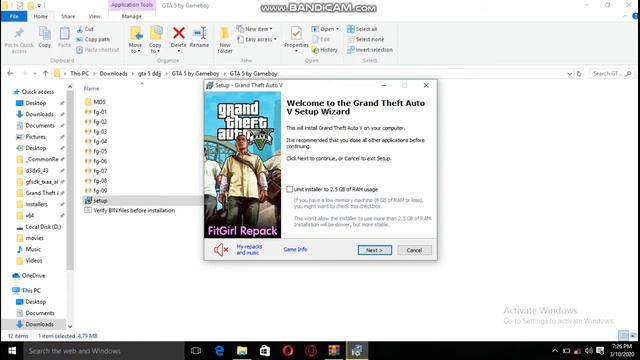Open Properties from the ribbon
Image resolution: width=640 pixels, height=360 pixels.
point(296,38)
